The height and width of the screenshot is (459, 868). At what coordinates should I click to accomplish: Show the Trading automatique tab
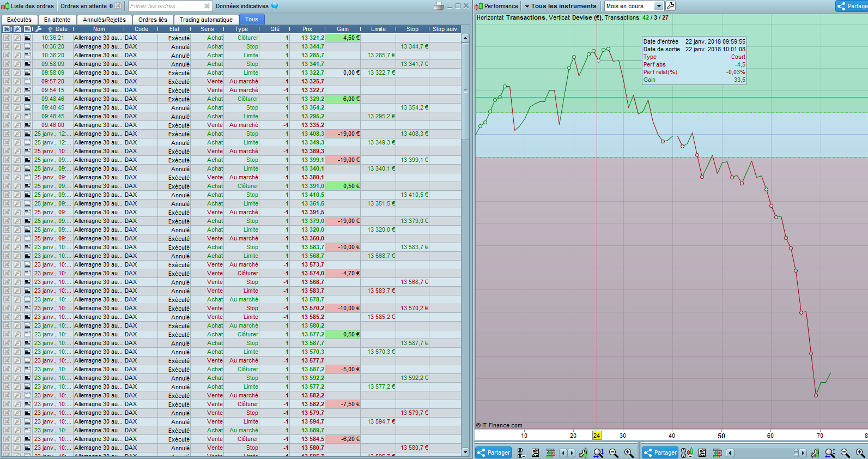pos(206,20)
